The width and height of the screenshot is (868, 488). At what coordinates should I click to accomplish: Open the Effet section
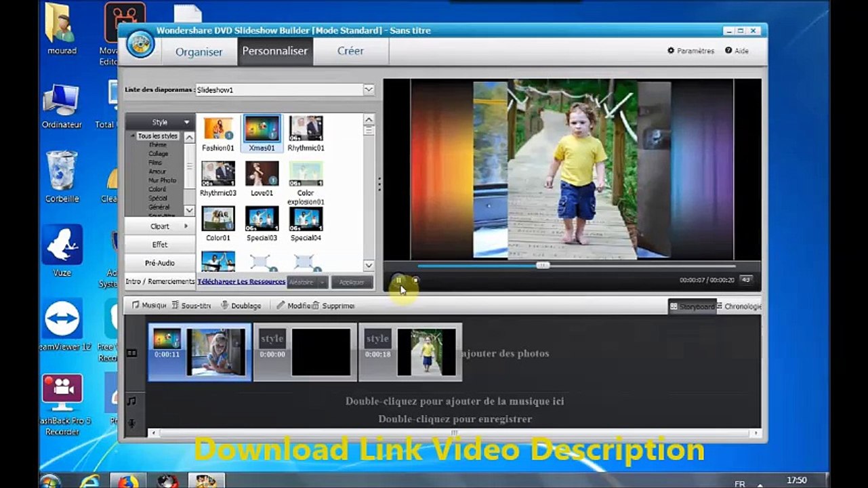click(x=160, y=245)
